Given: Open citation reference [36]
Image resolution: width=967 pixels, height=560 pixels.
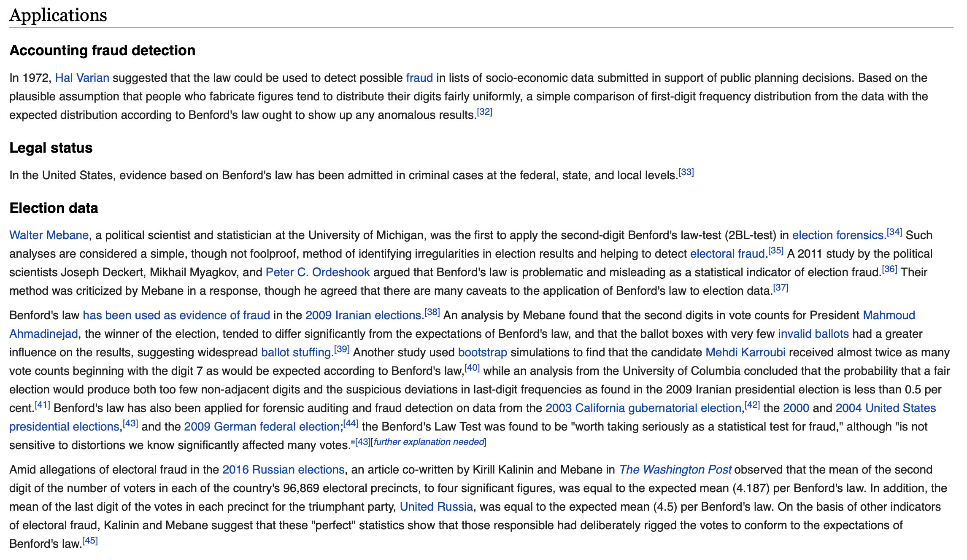Looking at the screenshot, I should pos(890,269).
